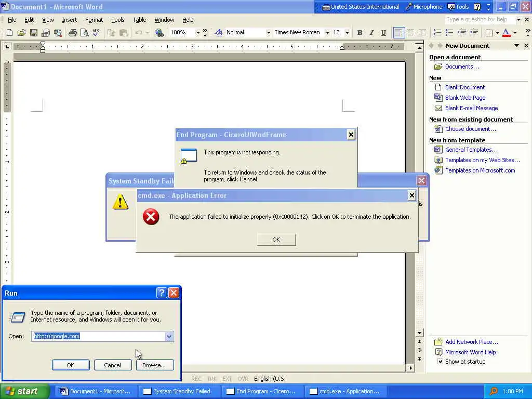Expand the Run dialog Open history dropdown

[x=169, y=336]
